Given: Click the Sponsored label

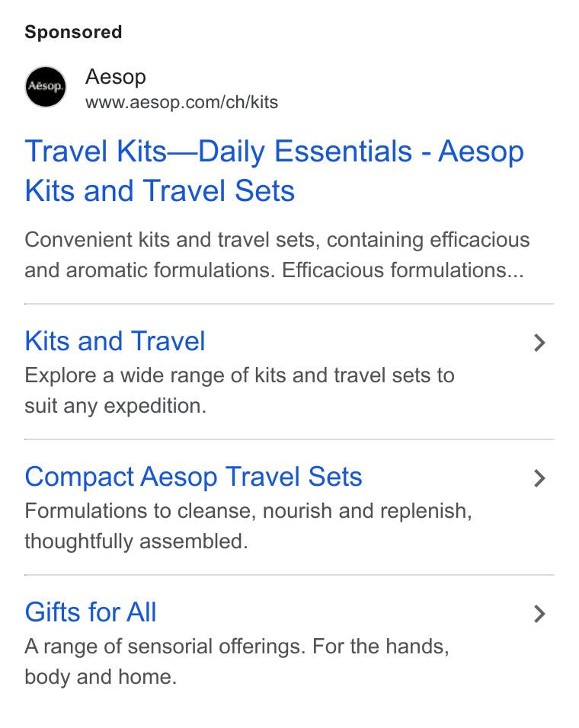Looking at the screenshot, I should click(73, 32).
